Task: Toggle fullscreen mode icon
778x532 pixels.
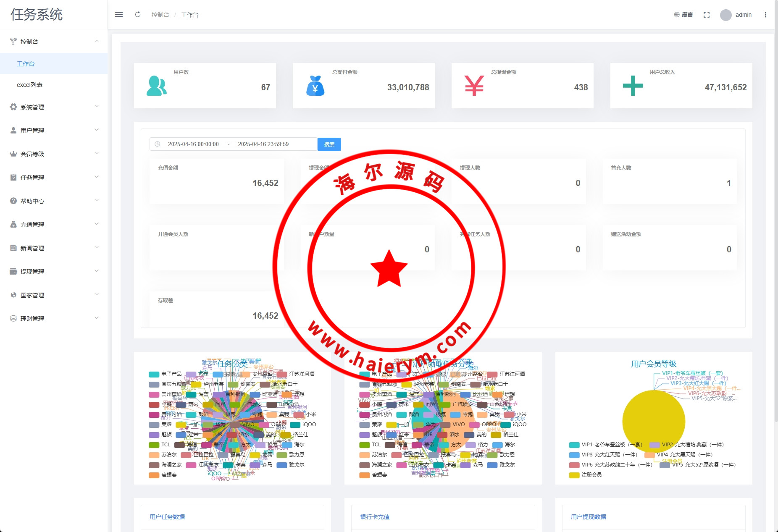Action: [x=707, y=15]
